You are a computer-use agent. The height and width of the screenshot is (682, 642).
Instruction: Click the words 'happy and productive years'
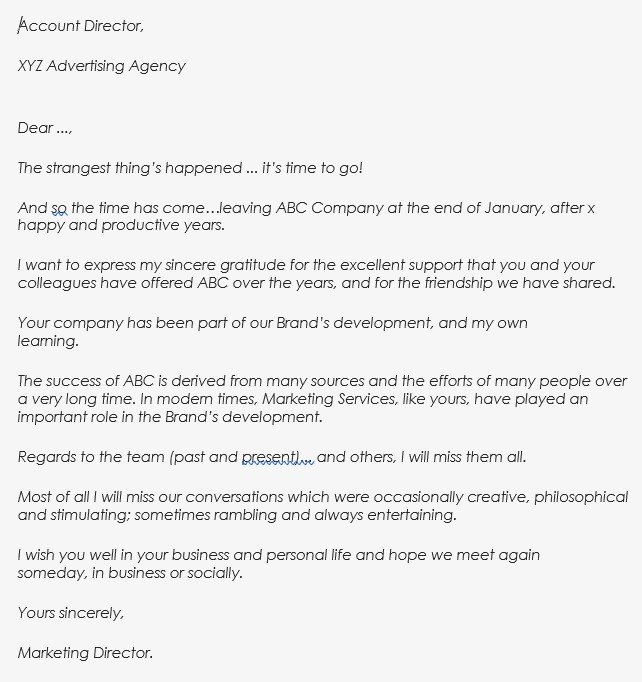click(120, 225)
